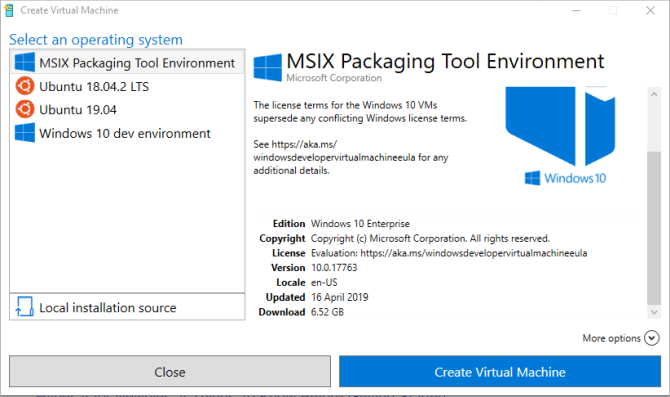Click Ubuntu logo next to Ubuntu 18.04.2 LTS
The width and height of the screenshot is (670, 397).
point(25,86)
